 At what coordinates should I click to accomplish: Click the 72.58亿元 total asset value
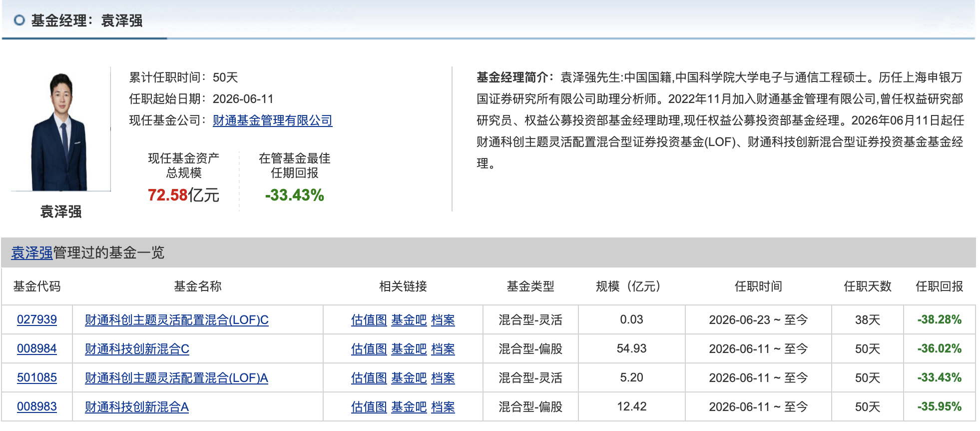[x=183, y=195]
